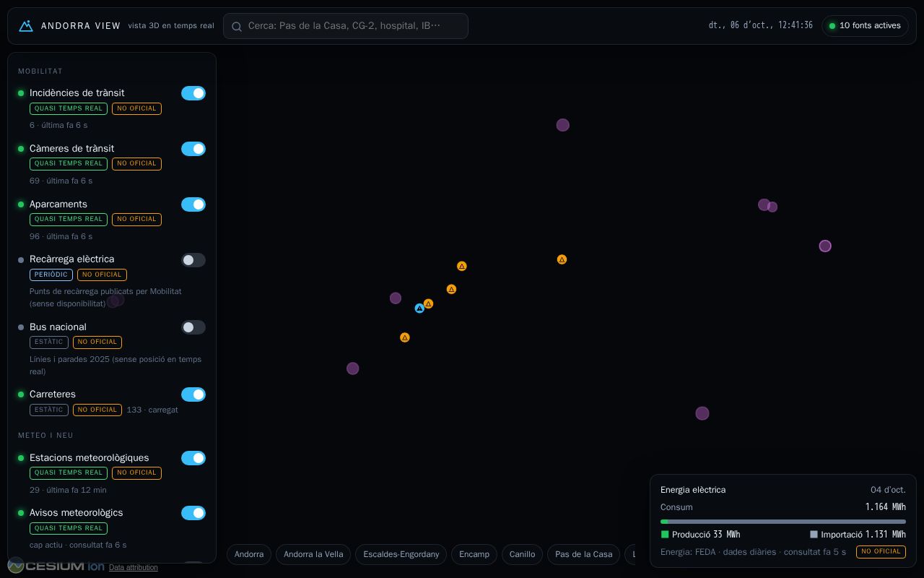This screenshot has height=578, width=924.
Task: Select the bottommost orange warning marker
Action: 405,337
